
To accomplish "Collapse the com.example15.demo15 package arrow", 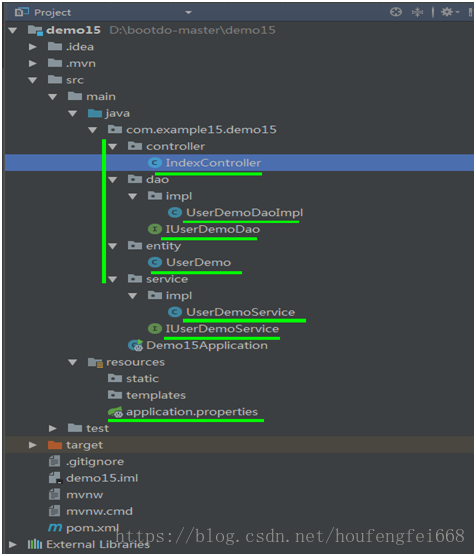I will coord(93,130).
